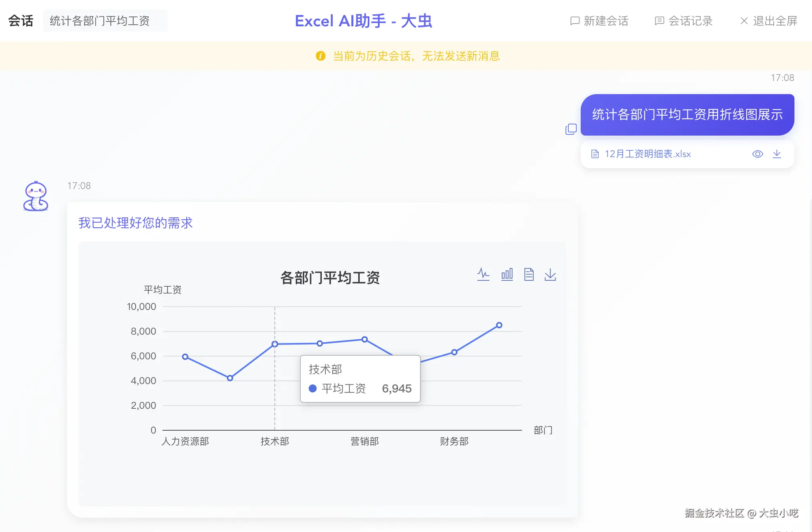Click the file icon beside 12月工资明细表.xlsx
Image resolution: width=812 pixels, height=532 pixels.
(595, 154)
